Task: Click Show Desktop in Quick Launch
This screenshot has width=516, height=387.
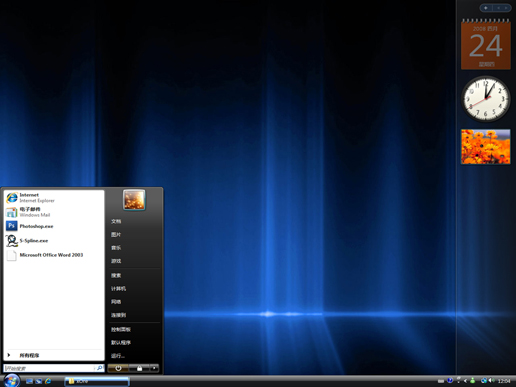Action: pos(29,381)
